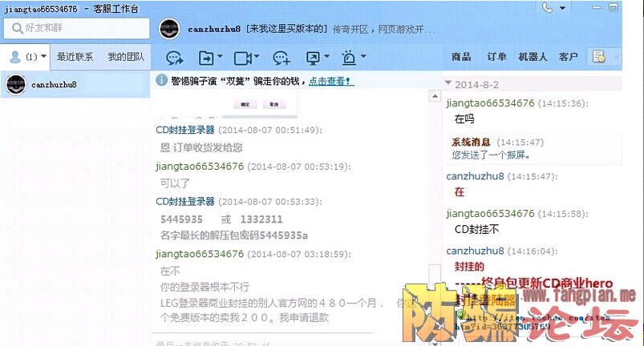Image resolution: width=644 pixels, height=346 pixels.
Task: Click the remote screen share icon
Action: click(x=313, y=58)
